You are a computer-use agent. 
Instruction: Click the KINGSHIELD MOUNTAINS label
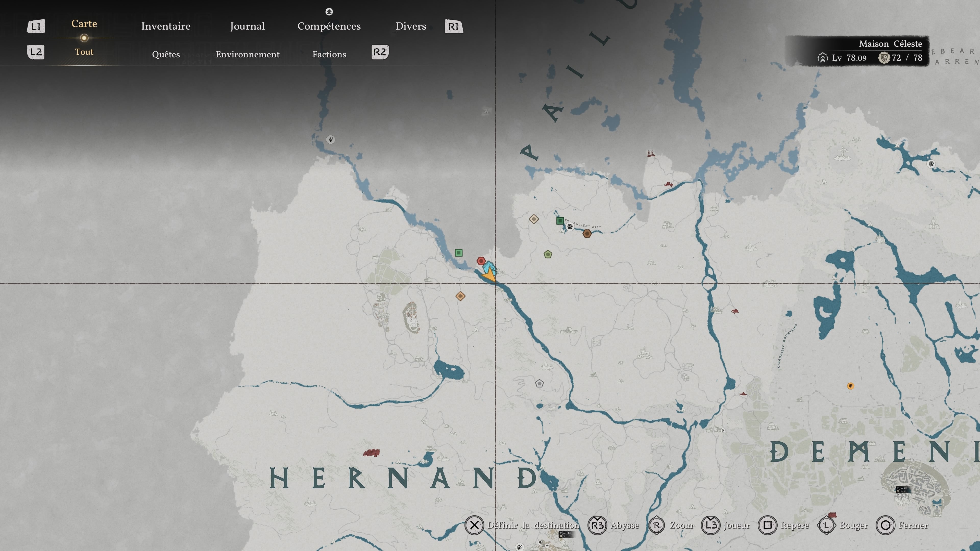(787, 346)
